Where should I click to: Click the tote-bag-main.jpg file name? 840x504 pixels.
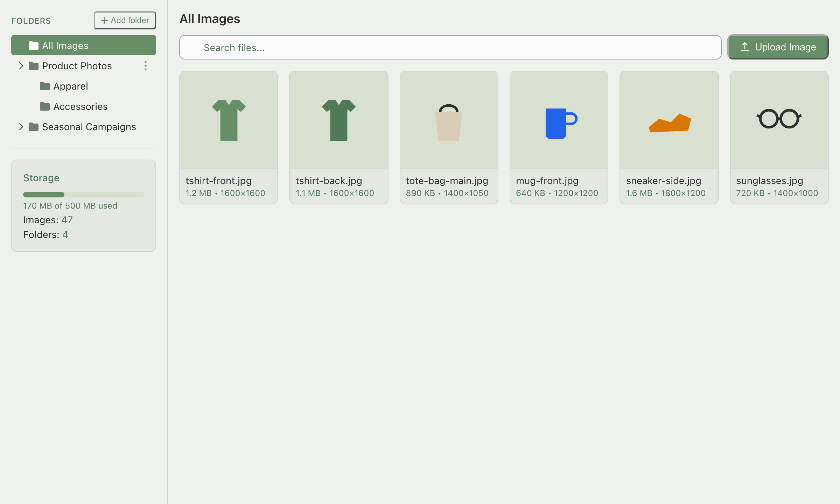[x=447, y=181]
